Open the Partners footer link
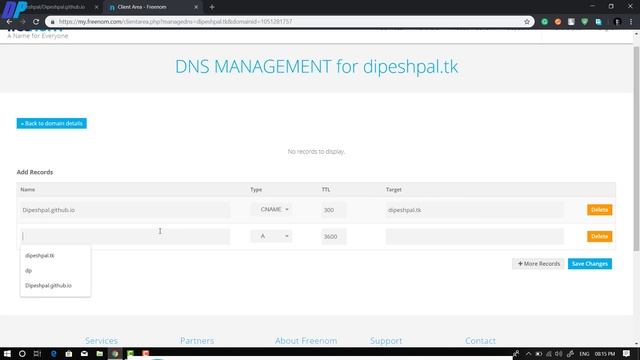The image size is (640, 360). (197, 340)
